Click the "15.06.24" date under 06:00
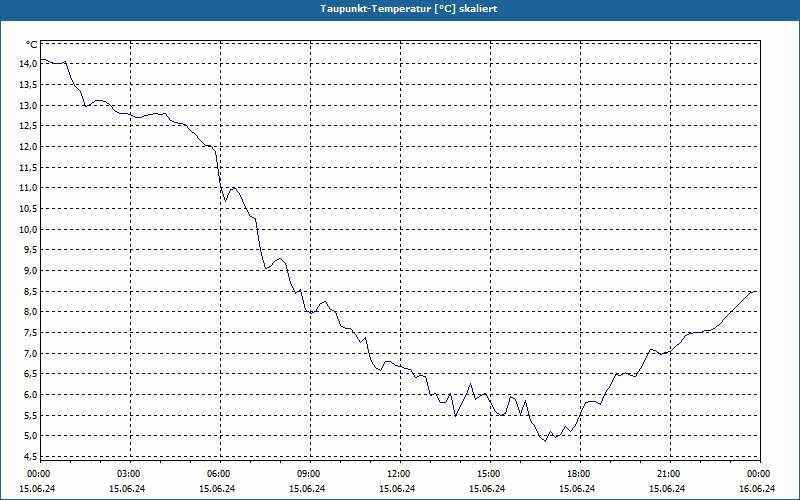The image size is (800, 500). point(217,488)
